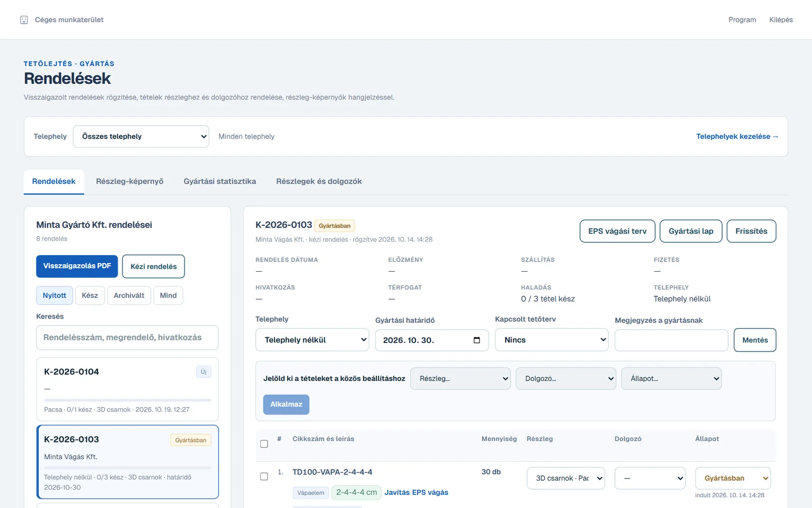Change the Gyártásban status dropdown in row 1
Viewport: 812px width, 508px height.
[733, 478]
